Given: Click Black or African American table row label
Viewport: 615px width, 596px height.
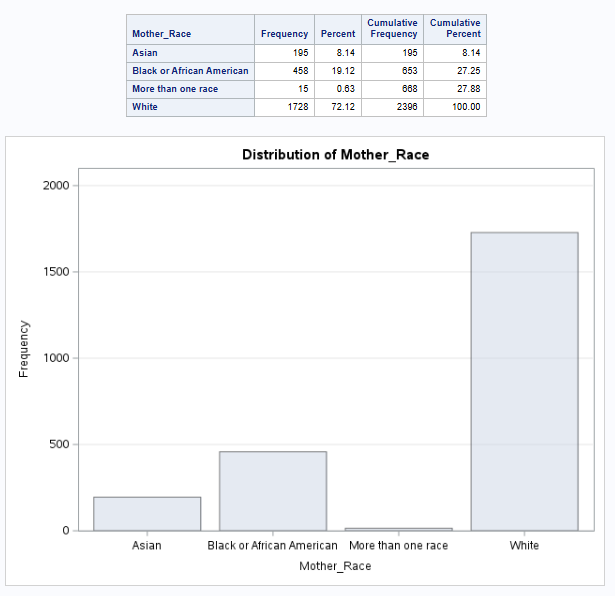Looking at the screenshot, I should (x=190, y=71).
